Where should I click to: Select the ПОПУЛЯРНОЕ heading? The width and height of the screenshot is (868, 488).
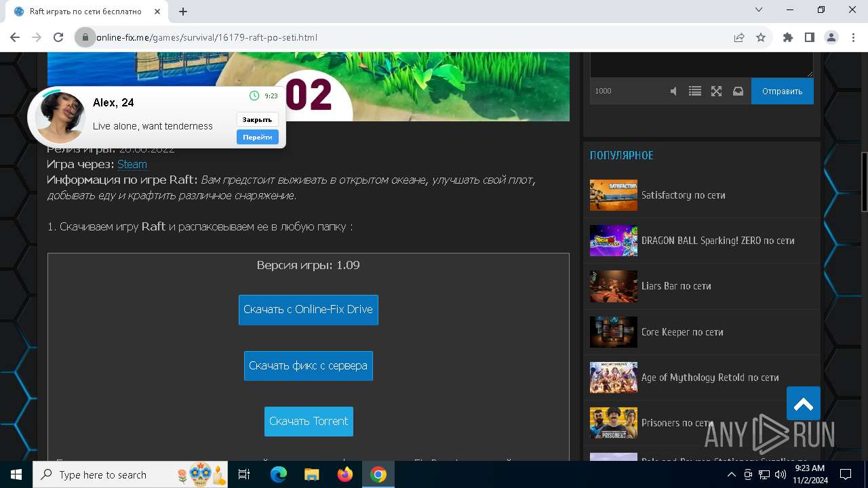click(x=622, y=155)
